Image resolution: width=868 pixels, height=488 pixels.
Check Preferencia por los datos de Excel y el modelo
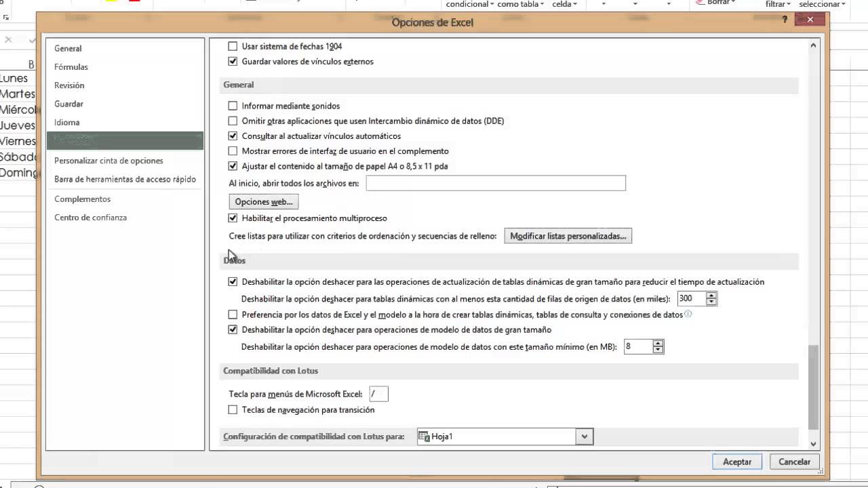click(233, 314)
